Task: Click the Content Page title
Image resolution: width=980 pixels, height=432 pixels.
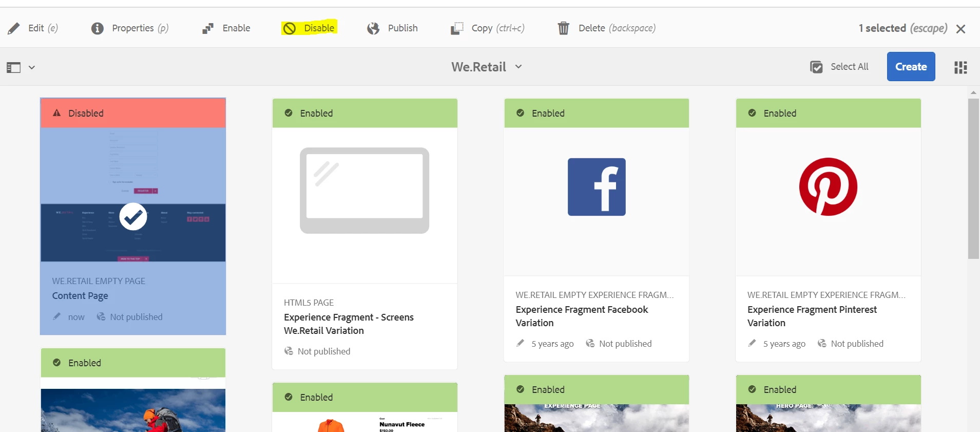Action: (x=80, y=296)
